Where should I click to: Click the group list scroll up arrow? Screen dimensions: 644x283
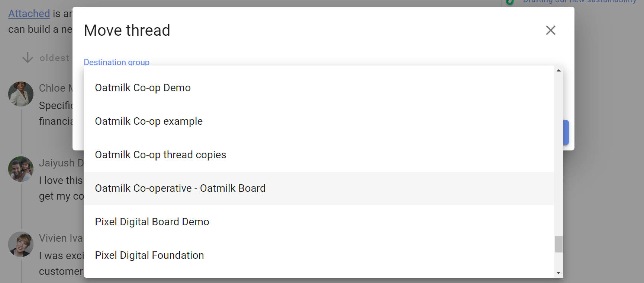[558, 70]
